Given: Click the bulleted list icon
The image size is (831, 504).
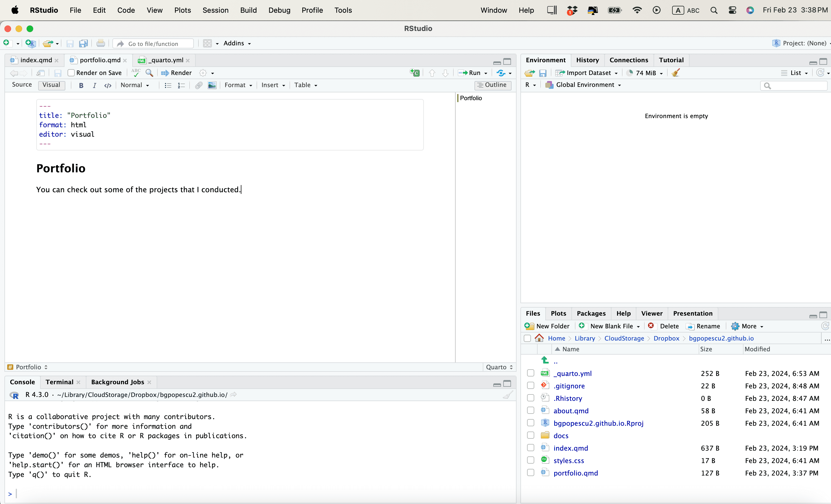Looking at the screenshot, I should coord(168,85).
